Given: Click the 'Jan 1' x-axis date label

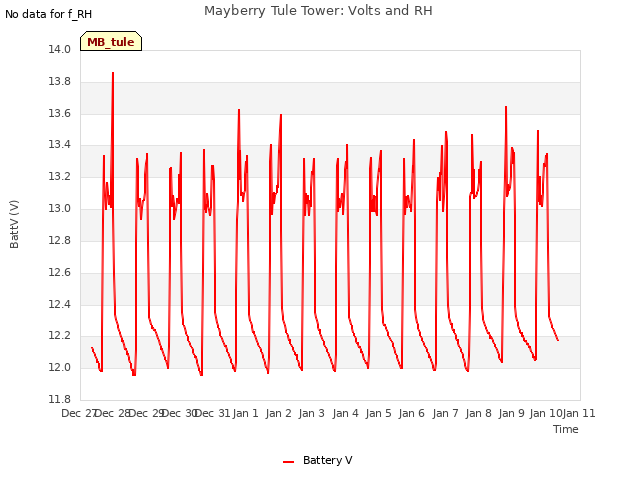Looking at the screenshot, I should click(245, 413).
